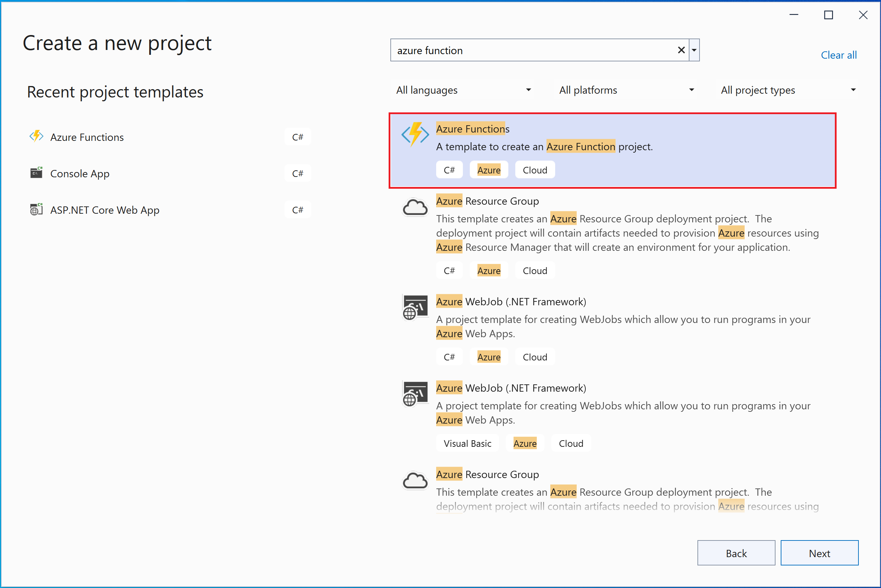Clear the search box using the X
The image size is (881, 588).
681,50
